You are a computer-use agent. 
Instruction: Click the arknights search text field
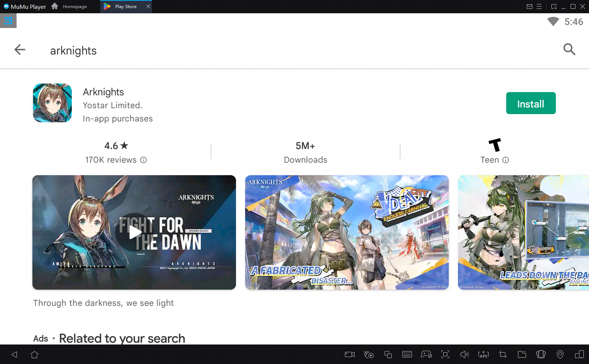point(73,51)
